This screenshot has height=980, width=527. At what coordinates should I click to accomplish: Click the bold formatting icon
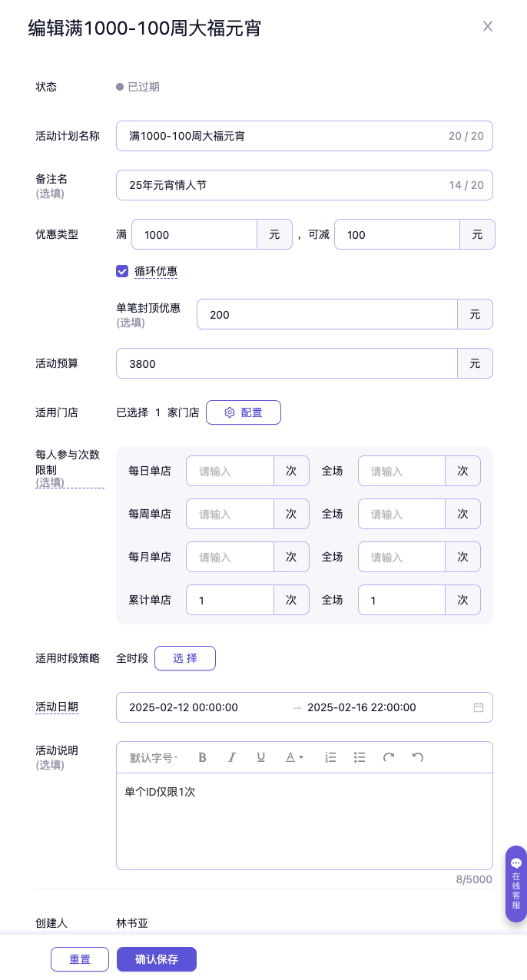pos(203,757)
